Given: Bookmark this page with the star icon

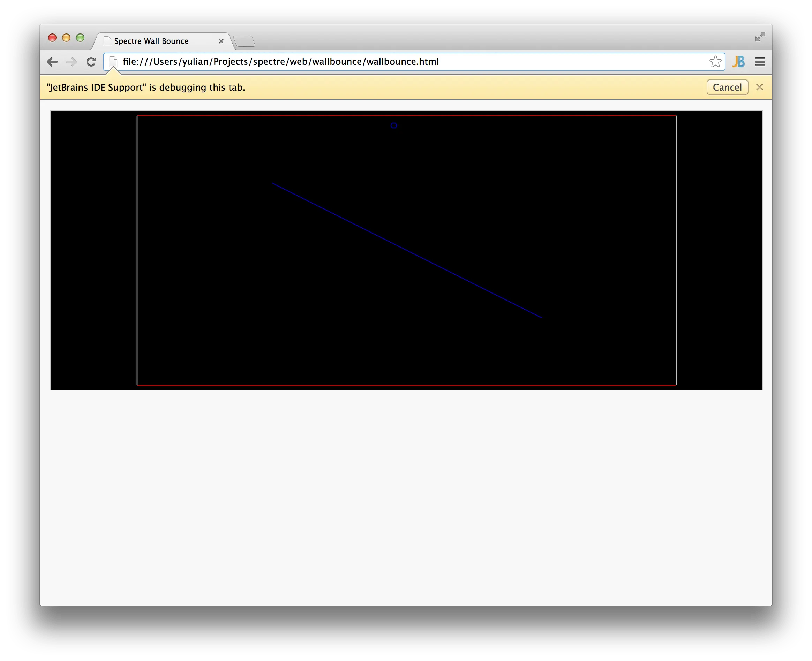Looking at the screenshot, I should point(716,61).
